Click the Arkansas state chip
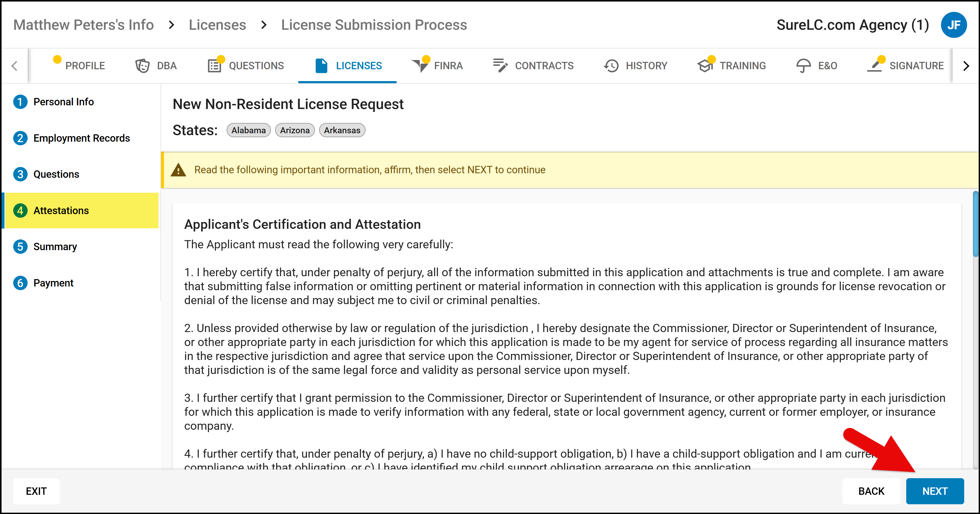 (x=342, y=130)
